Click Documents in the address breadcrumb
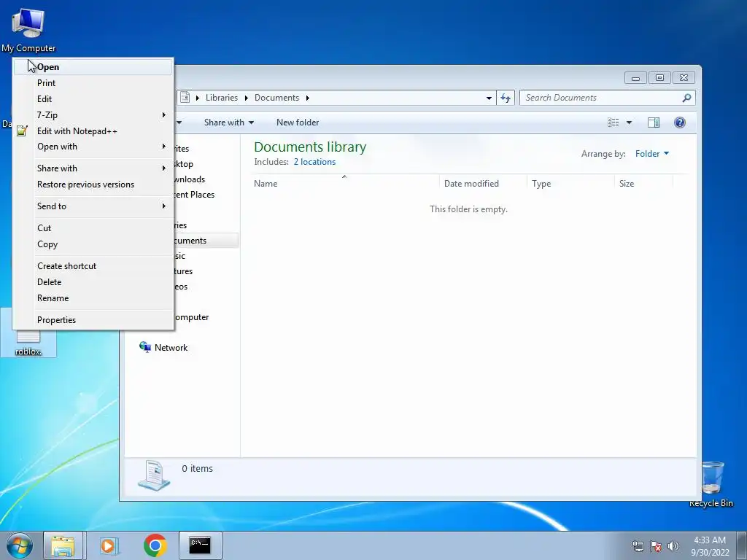Viewport: 747px width, 560px height. click(x=276, y=98)
